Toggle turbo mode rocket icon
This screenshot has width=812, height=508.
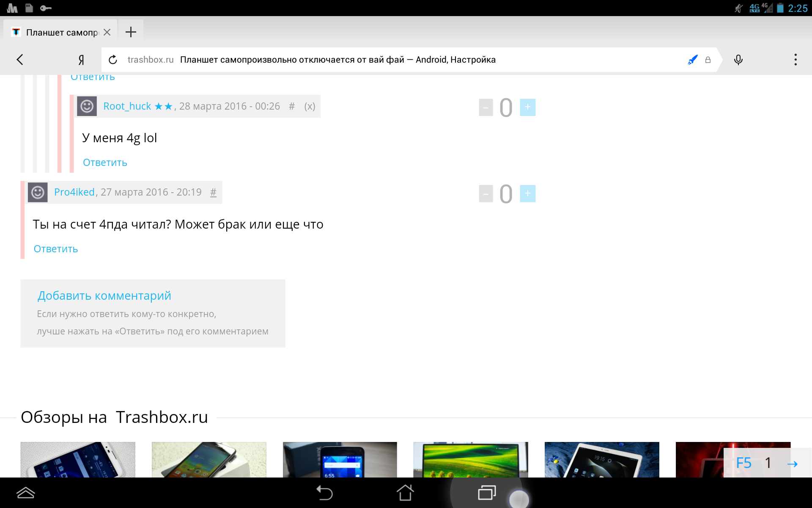coord(692,60)
